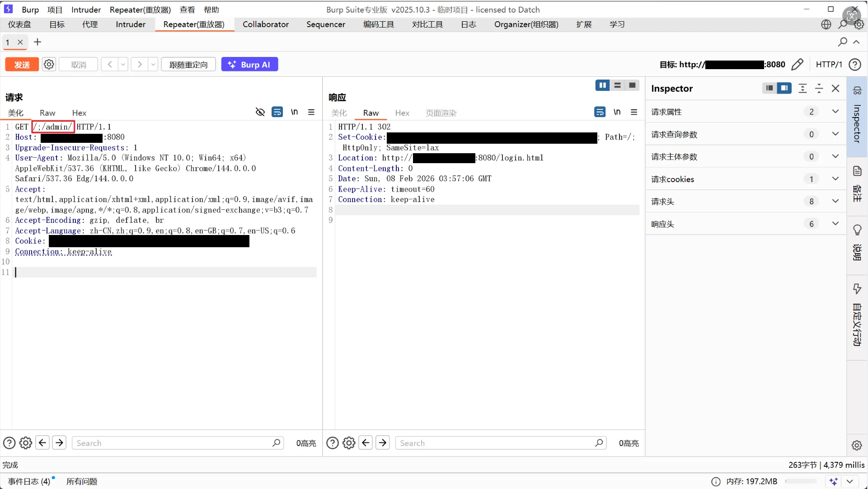Viewport: 868px width, 489px height.
Task: Expand all Inspector sections icon
Action: 802,88
